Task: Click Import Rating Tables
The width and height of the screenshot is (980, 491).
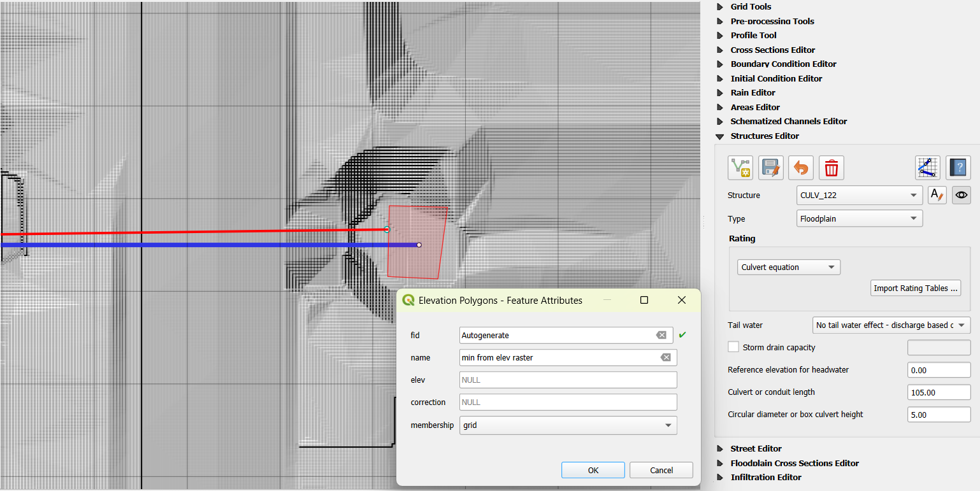Action: coord(915,288)
